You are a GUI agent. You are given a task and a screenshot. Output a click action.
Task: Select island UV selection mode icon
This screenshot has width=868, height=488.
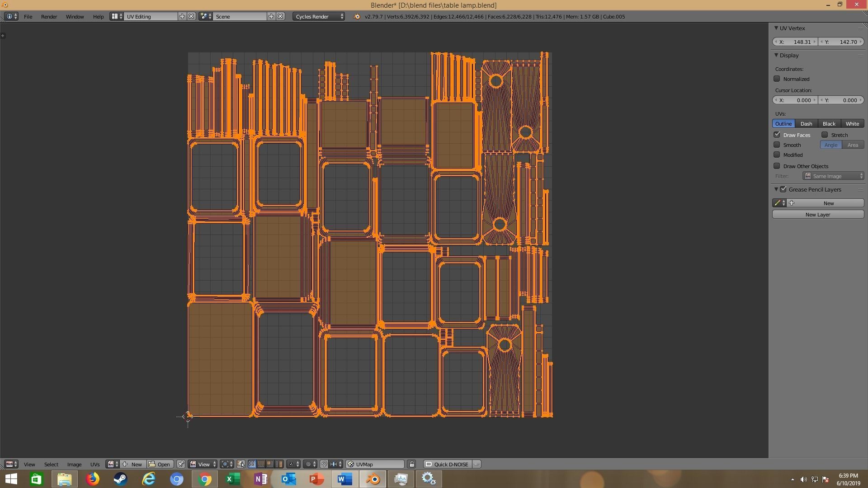[279, 464]
